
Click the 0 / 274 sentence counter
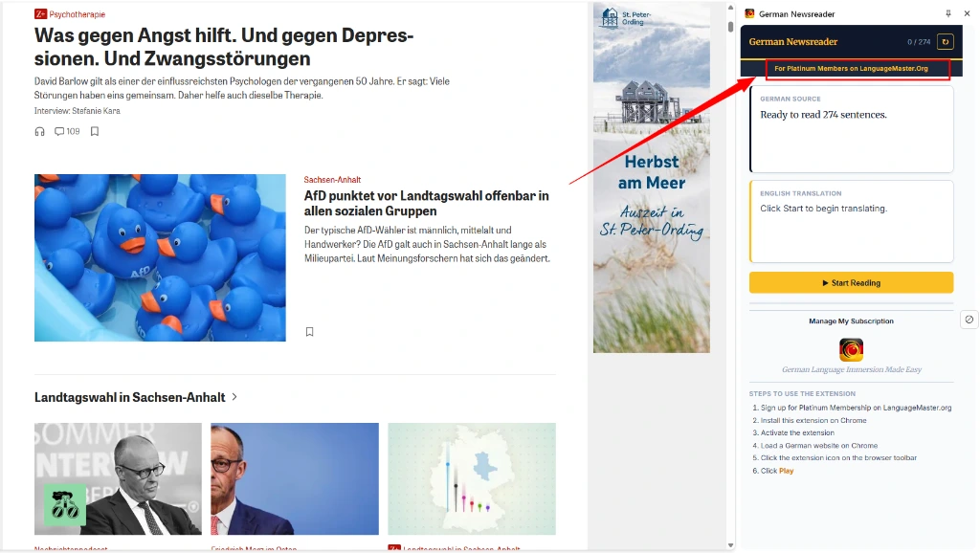(x=919, y=42)
